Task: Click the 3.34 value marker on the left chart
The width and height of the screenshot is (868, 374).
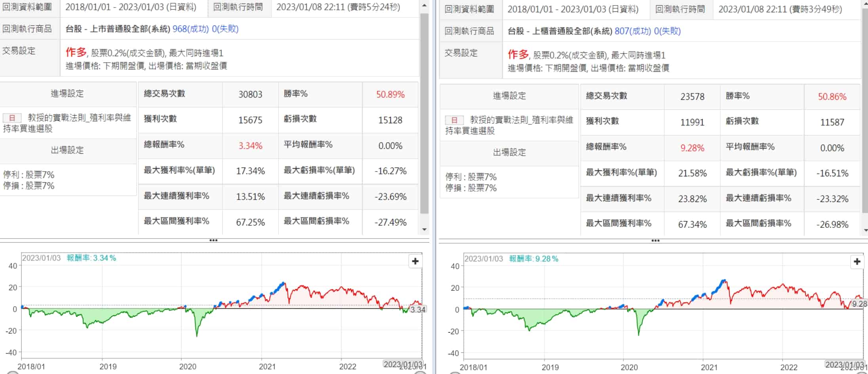Action: click(x=418, y=310)
